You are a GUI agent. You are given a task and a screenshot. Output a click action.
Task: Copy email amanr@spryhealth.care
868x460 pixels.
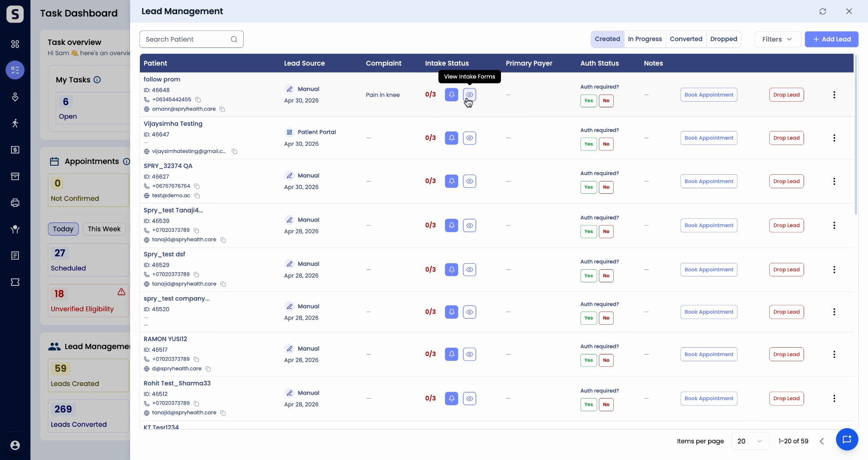pos(222,109)
